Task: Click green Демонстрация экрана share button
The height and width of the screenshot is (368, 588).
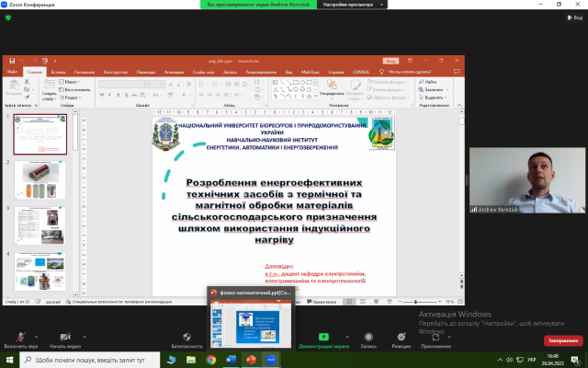Action: click(323, 339)
